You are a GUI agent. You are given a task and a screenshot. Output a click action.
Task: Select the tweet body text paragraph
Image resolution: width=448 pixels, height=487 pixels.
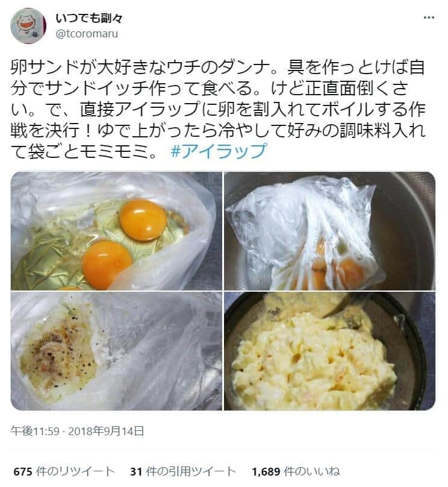click(x=218, y=109)
